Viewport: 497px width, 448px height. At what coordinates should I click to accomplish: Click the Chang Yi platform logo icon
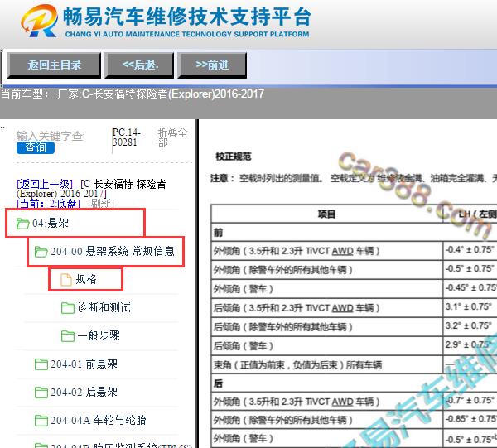click(40, 21)
